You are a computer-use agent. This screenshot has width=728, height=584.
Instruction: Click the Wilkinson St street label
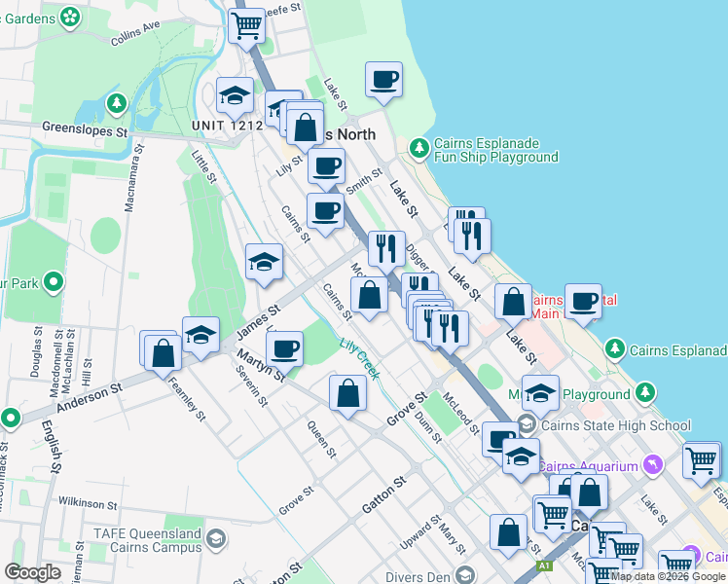(x=88, y=503)
